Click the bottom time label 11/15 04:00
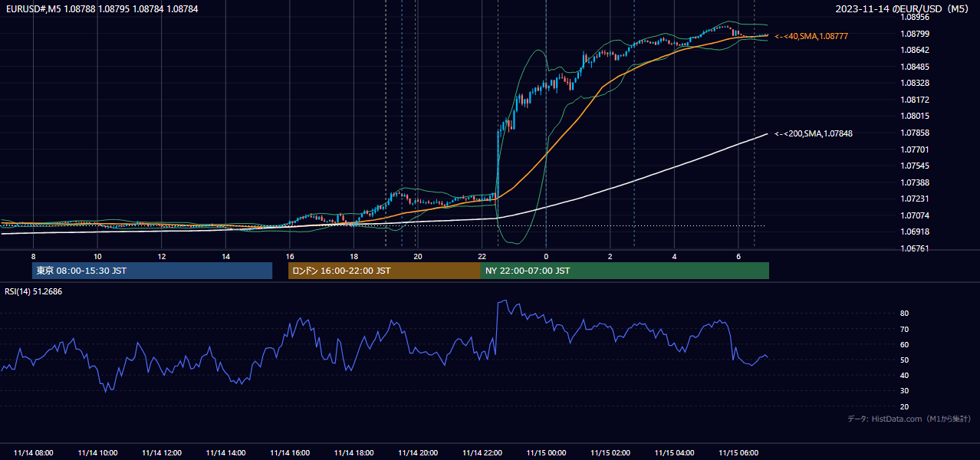980x460 pixels. (x=675, y=453)
